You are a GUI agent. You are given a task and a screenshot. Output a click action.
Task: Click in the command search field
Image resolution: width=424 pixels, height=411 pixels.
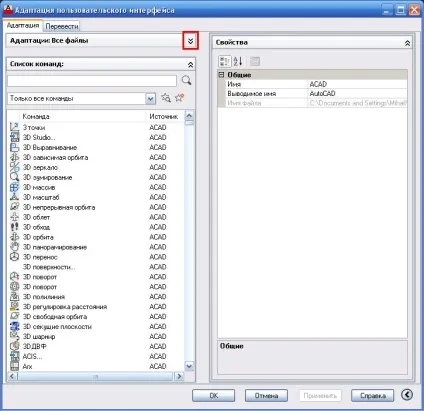click(92, 81)
